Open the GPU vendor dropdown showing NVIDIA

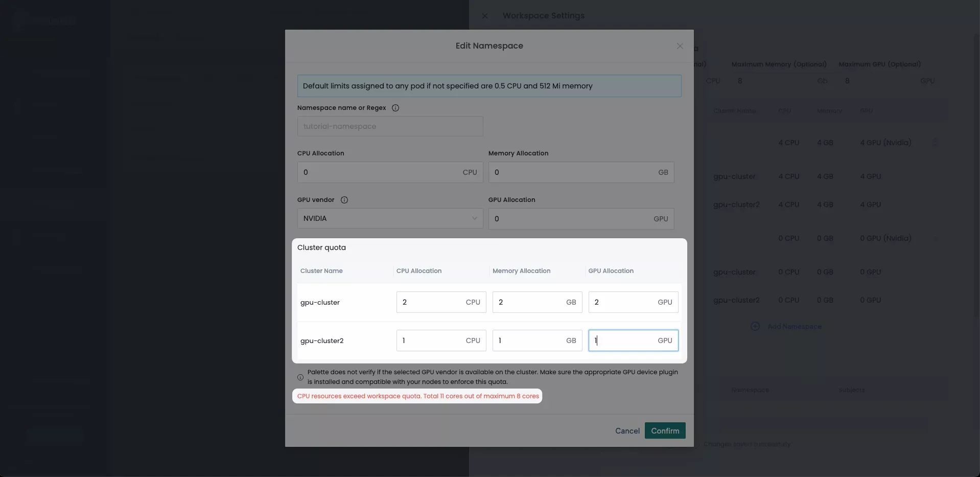tap(389, 218)
